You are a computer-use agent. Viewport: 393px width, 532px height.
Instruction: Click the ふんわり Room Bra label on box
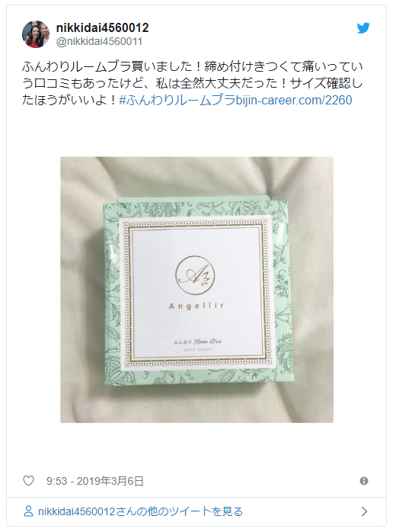[197, 341]
